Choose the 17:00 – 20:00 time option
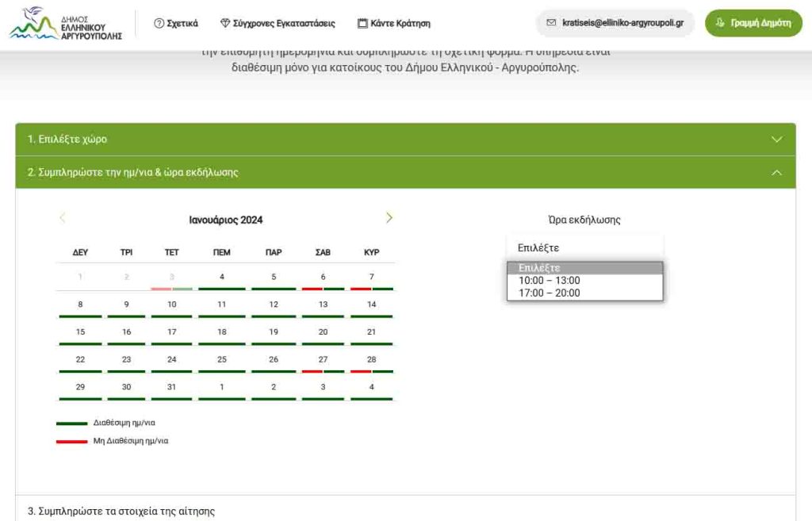This screenshot has width=812, height=521. tap(550, 293)
